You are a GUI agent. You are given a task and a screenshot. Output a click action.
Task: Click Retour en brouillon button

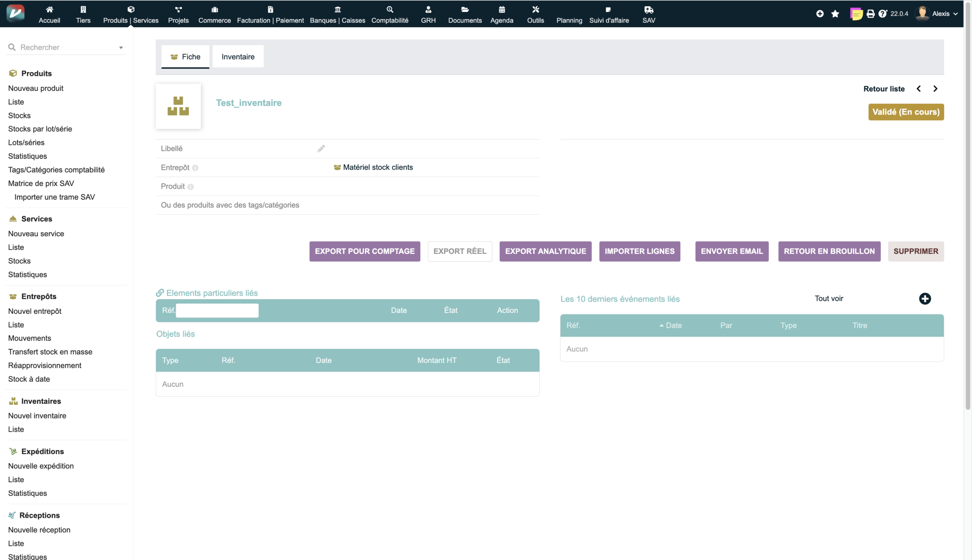[829, 252]
